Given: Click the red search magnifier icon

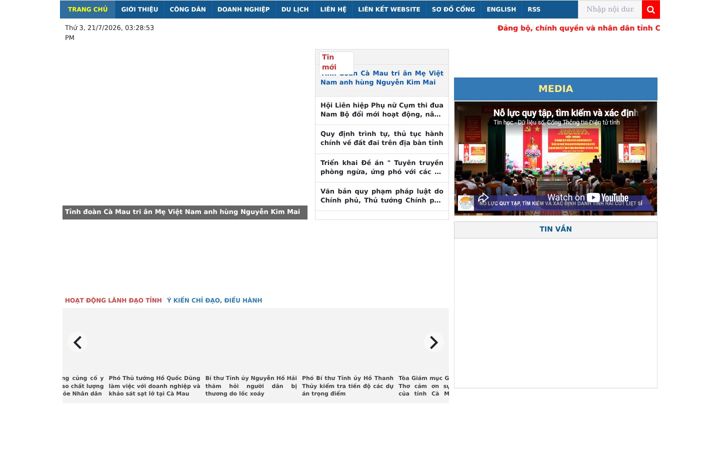Looking at the screenshot, I should click(x=651, y=9).
